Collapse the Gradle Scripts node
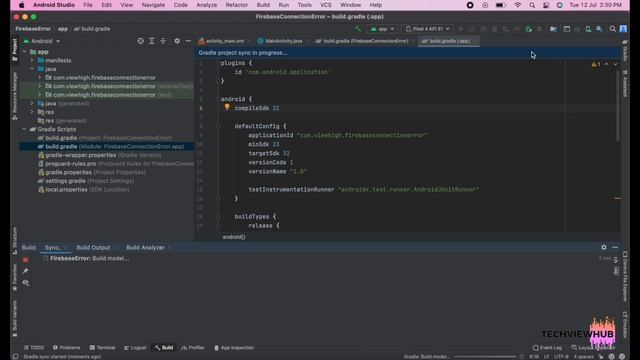This screenshot has height=360, width=640. 24,129
